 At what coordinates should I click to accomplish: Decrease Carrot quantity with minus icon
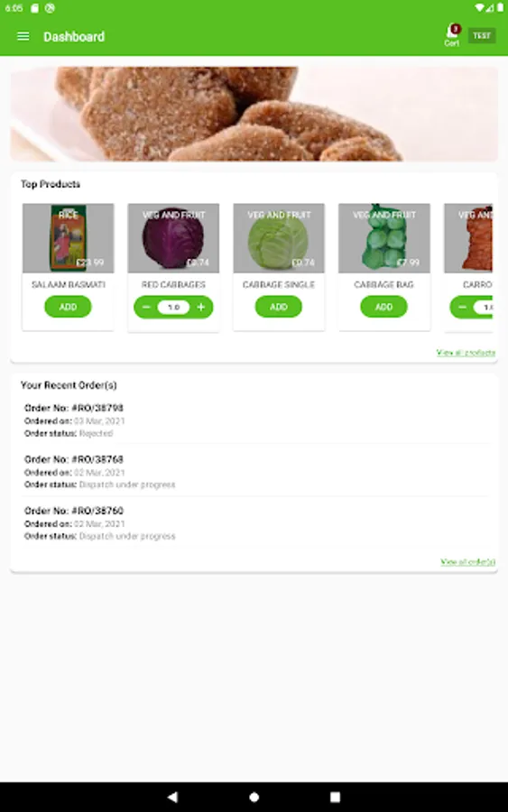click(x=462, y=307)
